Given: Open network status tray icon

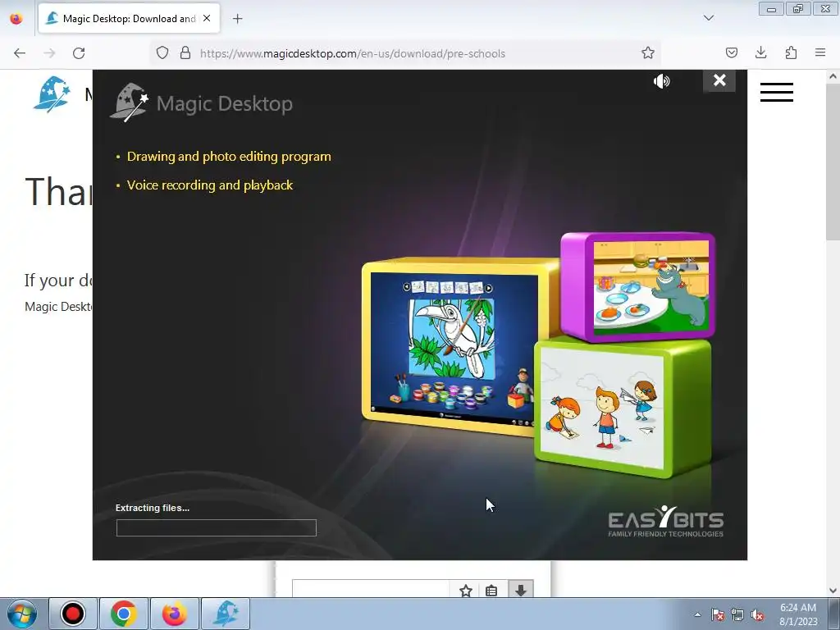Looking at the screenshot, I should click(737, 614).
